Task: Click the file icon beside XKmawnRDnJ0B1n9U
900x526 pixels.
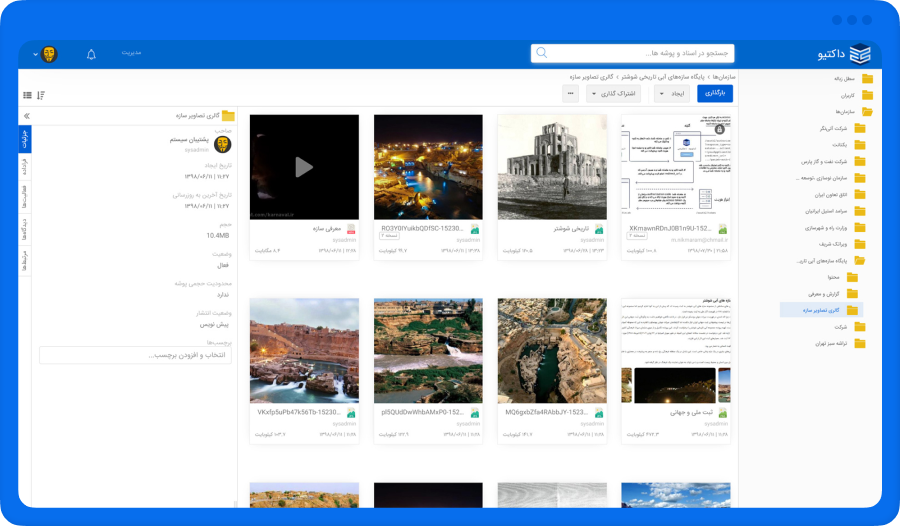Action: [x=723, y=229]
